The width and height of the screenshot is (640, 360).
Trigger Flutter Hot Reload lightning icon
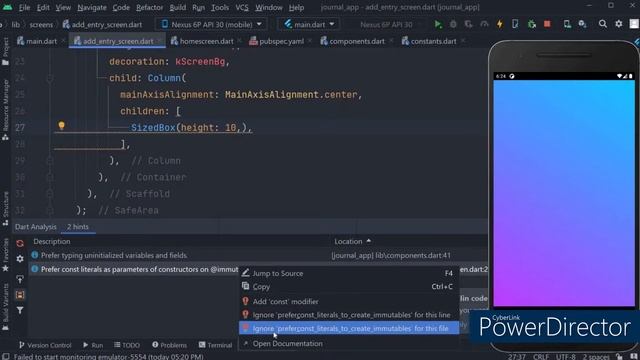coord(500,24)
